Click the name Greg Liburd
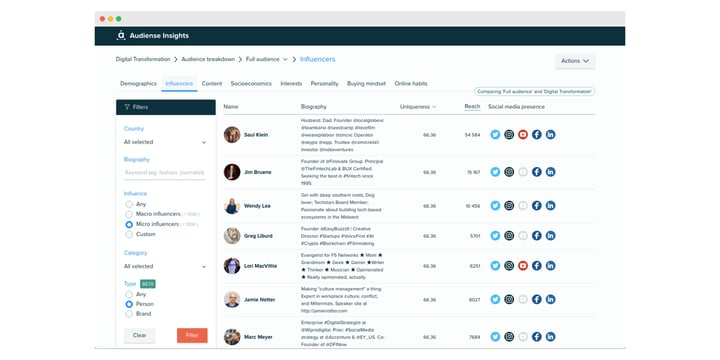This screenshot has width=720, height=360. pyautogui.click(x=258, y=236)
